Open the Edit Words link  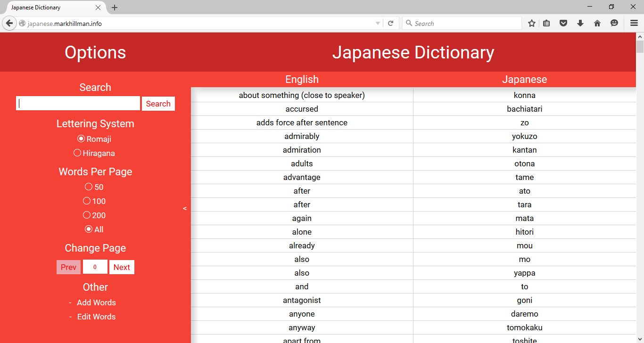96,317
